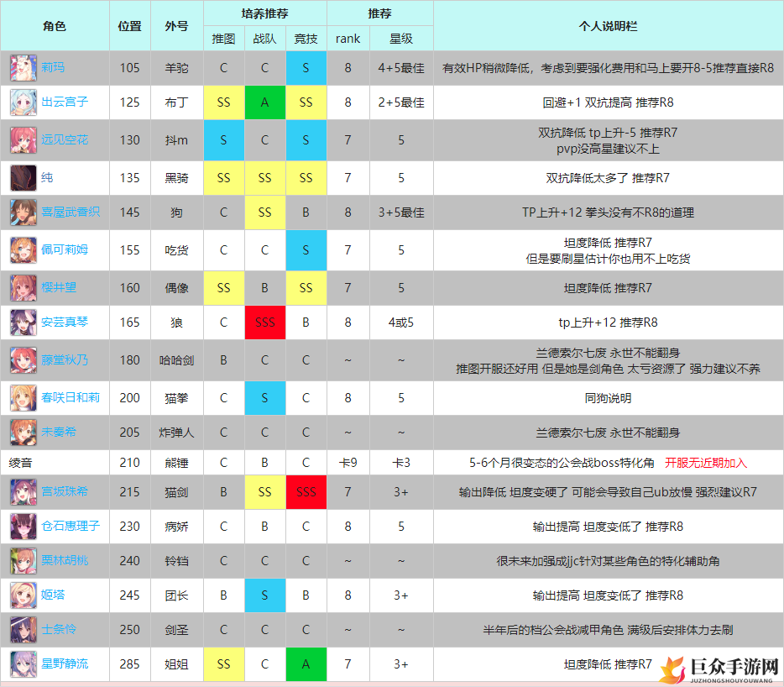784x687 pixels.
Task: Click the note 回避+1 双抗提高 推荐R8
Action: pyautogui.click(x=608, y=102)
